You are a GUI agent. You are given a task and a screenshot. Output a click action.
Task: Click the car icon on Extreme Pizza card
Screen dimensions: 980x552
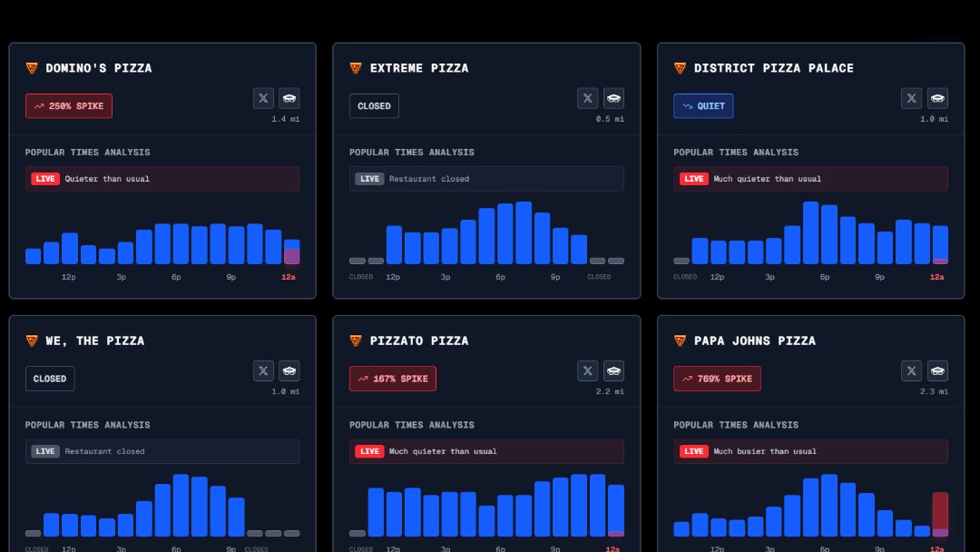point(613,98)
